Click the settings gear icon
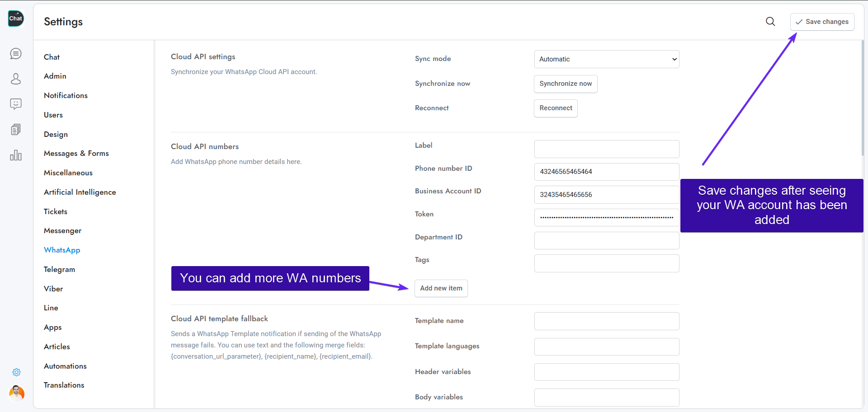868x412 pixels. tap(16, 372)
